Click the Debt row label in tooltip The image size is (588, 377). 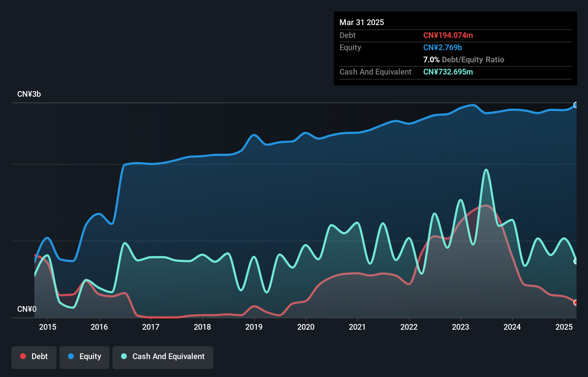[x=347, y=35]
